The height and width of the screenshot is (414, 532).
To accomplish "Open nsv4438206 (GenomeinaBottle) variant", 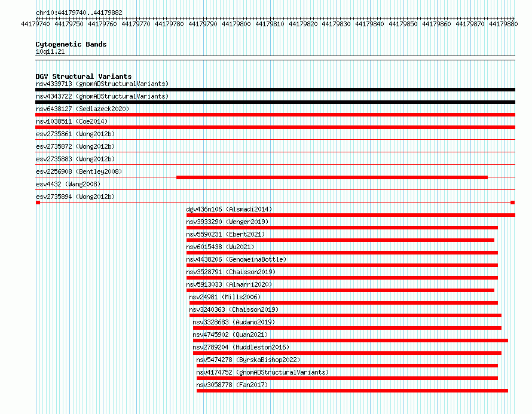I will pos(236,259).
